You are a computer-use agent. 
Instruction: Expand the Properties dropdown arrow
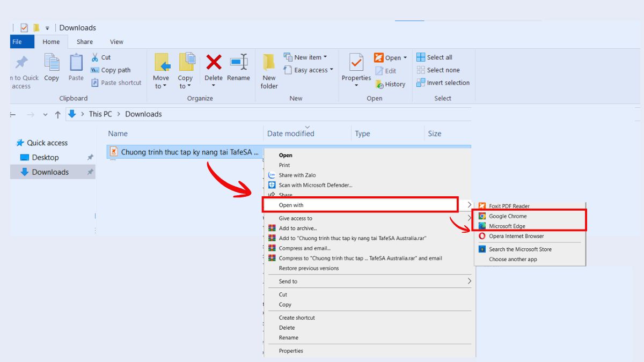pyautogui.click(x=356, y=86)
